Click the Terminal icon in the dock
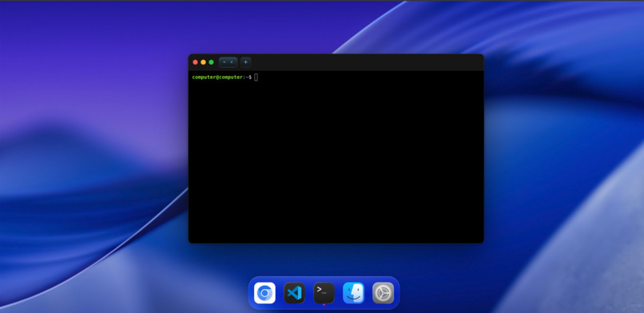Image resolution: width=644 pixels, height=313 pixels. pos(324,293)
